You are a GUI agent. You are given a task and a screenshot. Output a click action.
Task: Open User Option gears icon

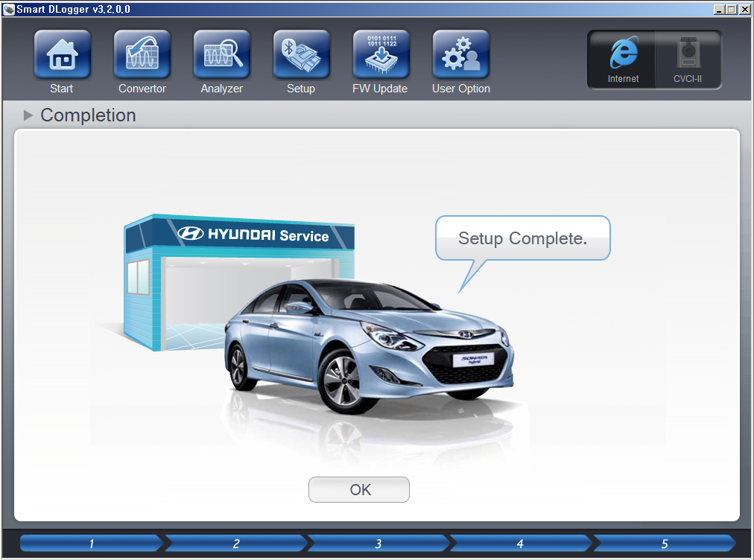tap(461, 54)
